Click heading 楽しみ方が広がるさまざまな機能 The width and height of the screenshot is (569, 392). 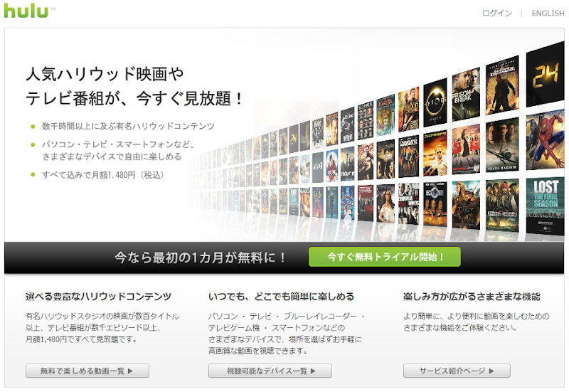[x=472, y=297]
